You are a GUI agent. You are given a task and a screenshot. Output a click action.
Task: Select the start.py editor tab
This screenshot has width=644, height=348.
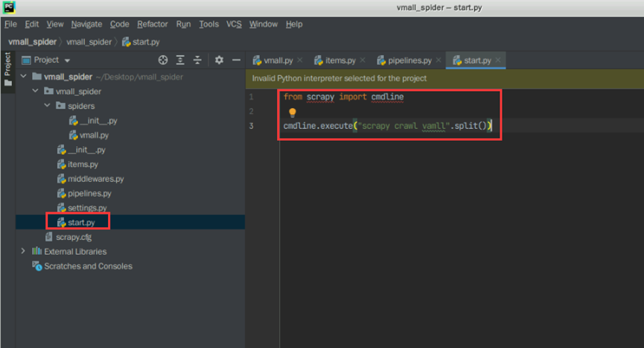477,60
